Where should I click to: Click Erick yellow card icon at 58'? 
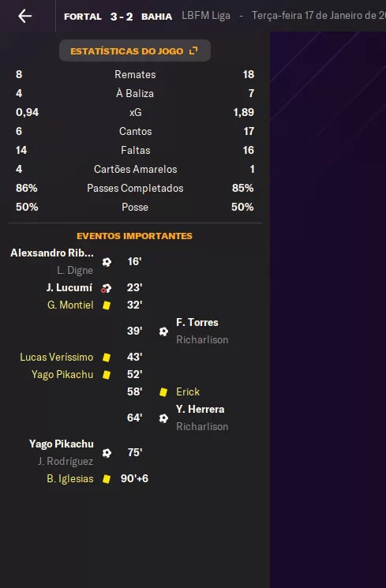163,392
